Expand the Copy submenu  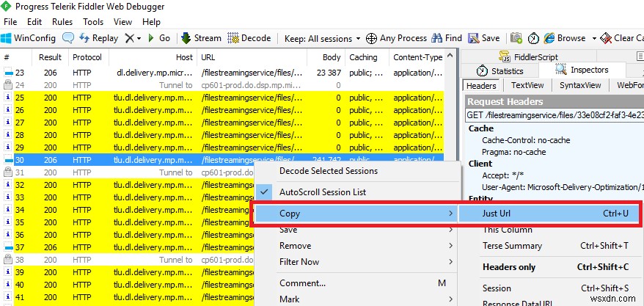pyautogui.click(x=355, y=214)
